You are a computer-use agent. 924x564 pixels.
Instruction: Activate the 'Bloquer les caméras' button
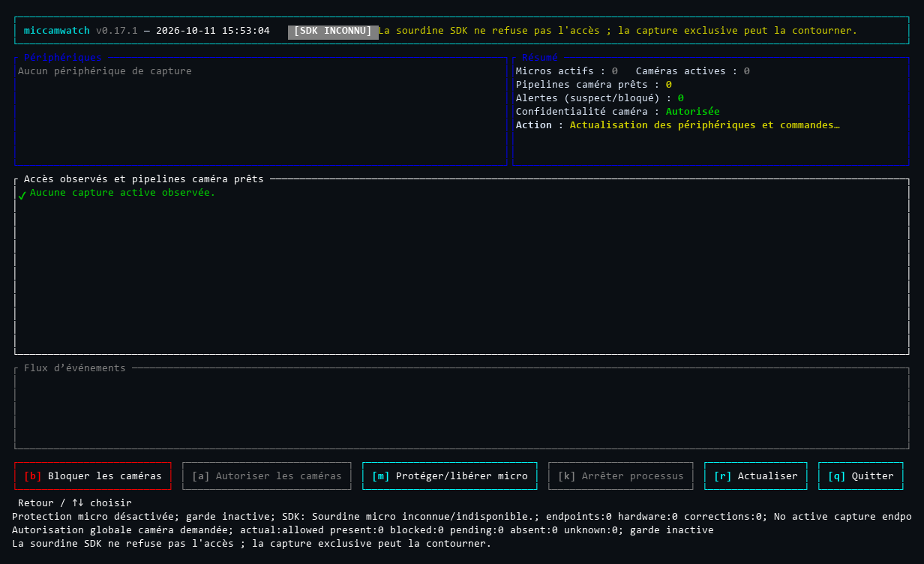[x=93, y=476]
